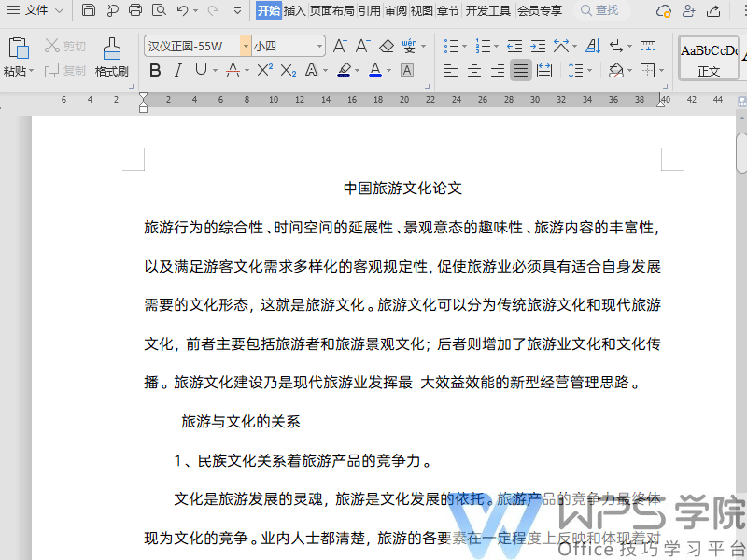Viewport: 747px width, 560px height.
Task: Open the bulleted list icon
Action: (x=452, y=44)
